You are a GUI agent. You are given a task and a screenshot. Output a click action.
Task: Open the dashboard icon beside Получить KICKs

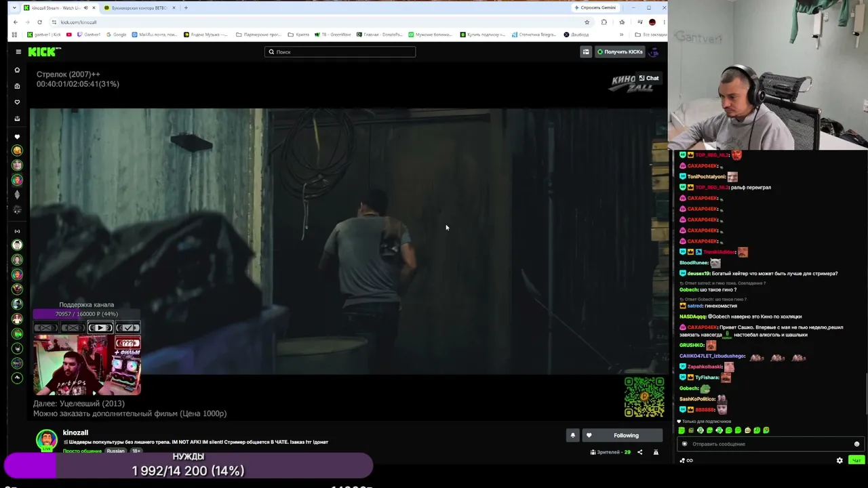coord(586,52)
